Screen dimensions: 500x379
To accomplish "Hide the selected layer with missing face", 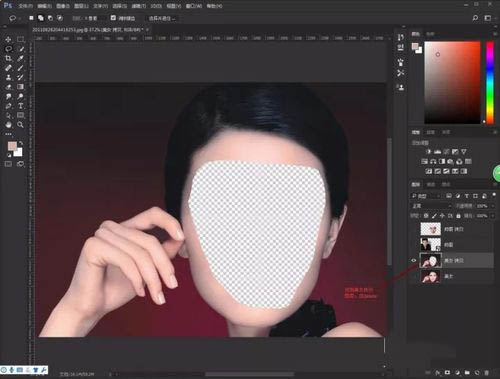I will (414, 261).
